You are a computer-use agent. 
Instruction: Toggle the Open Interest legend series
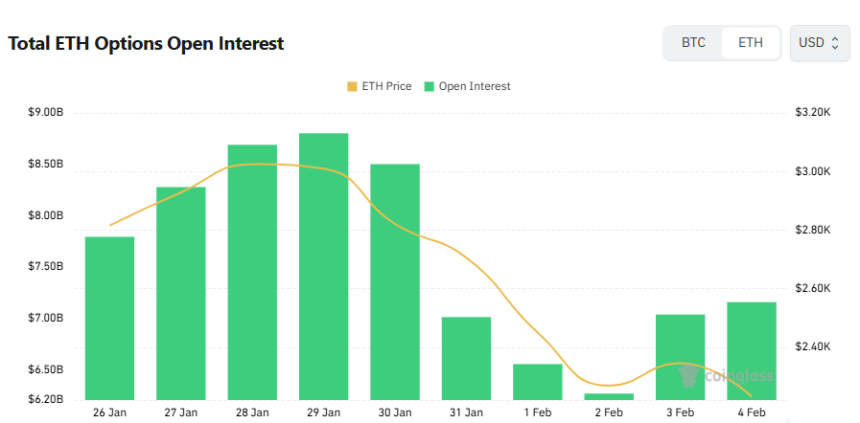coord(474,86)
